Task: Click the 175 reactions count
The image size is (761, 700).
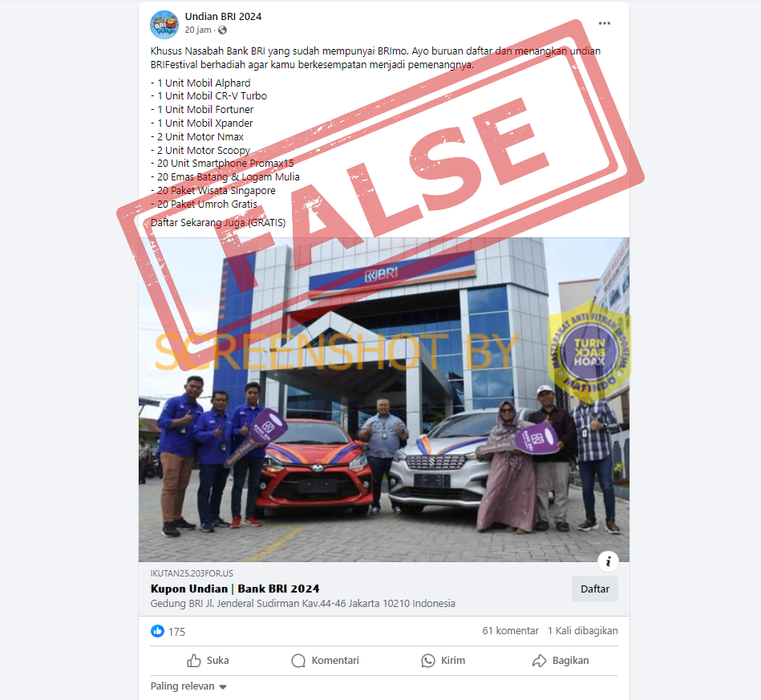Action: click(x=176, y=632)
